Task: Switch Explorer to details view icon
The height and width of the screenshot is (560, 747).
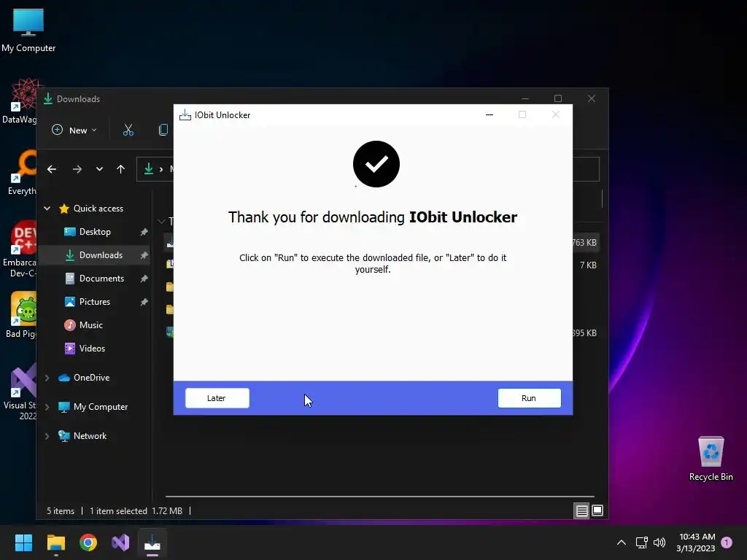Action: 581,511
